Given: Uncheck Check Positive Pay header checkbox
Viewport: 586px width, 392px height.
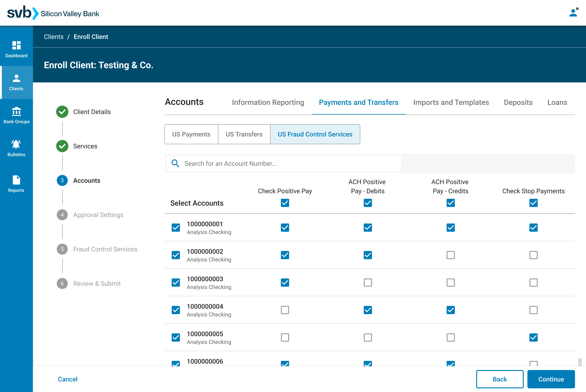Looking at the screenshot, I should tap(285, 203).
